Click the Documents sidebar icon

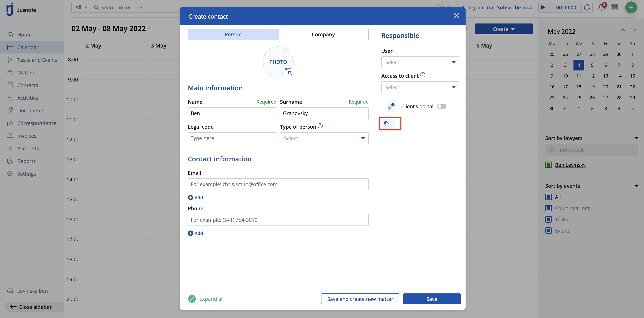(10, 110)
